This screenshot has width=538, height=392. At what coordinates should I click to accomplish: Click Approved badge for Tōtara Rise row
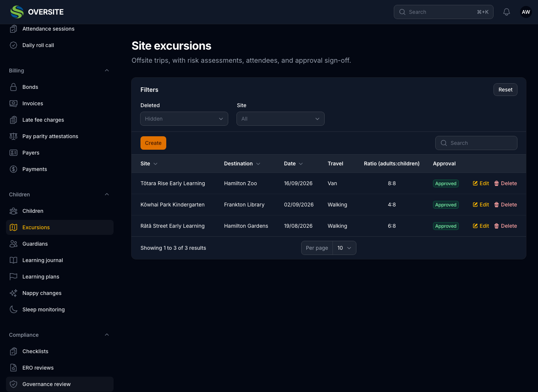point(446,183)
